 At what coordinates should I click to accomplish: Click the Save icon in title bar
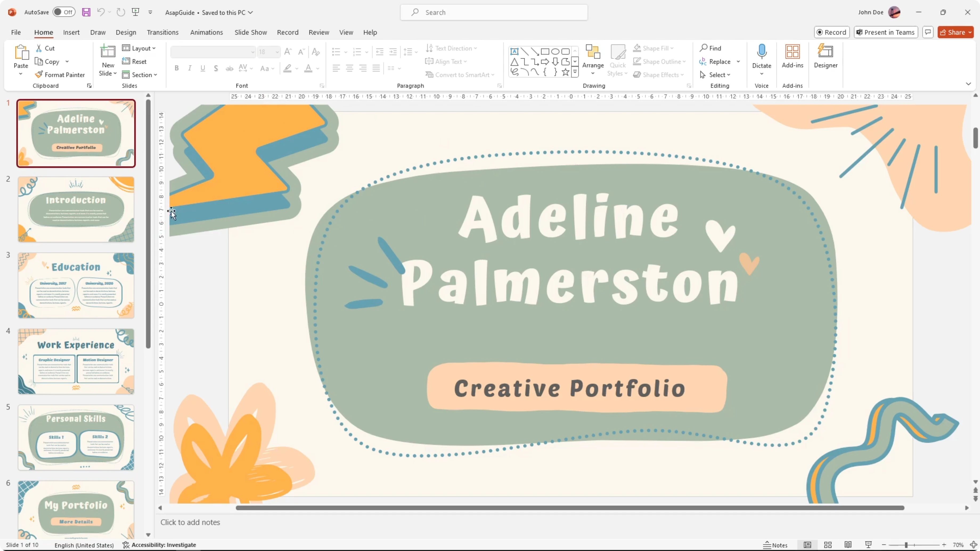(86, 12)
